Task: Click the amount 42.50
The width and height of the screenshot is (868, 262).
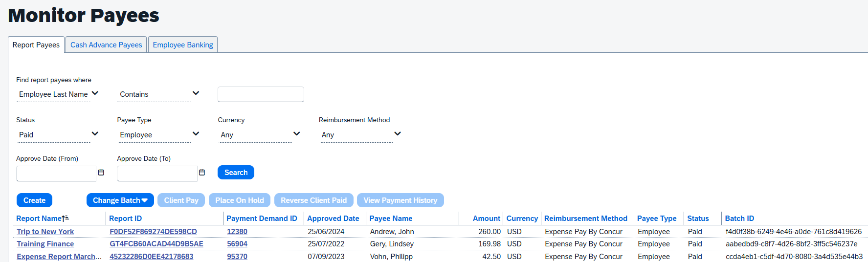Action: tap(491, 257)
